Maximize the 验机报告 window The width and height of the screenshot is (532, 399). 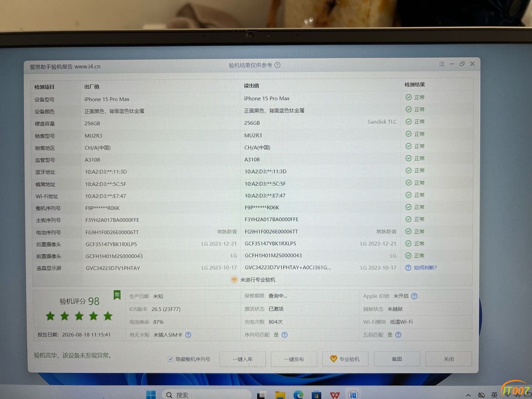(x=462, y=64)
